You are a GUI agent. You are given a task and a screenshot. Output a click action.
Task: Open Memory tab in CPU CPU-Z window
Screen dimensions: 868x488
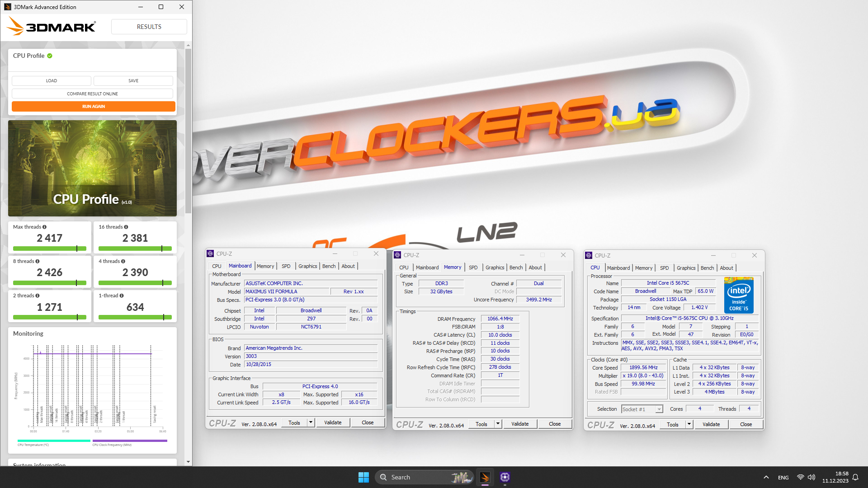pos(644,268)
